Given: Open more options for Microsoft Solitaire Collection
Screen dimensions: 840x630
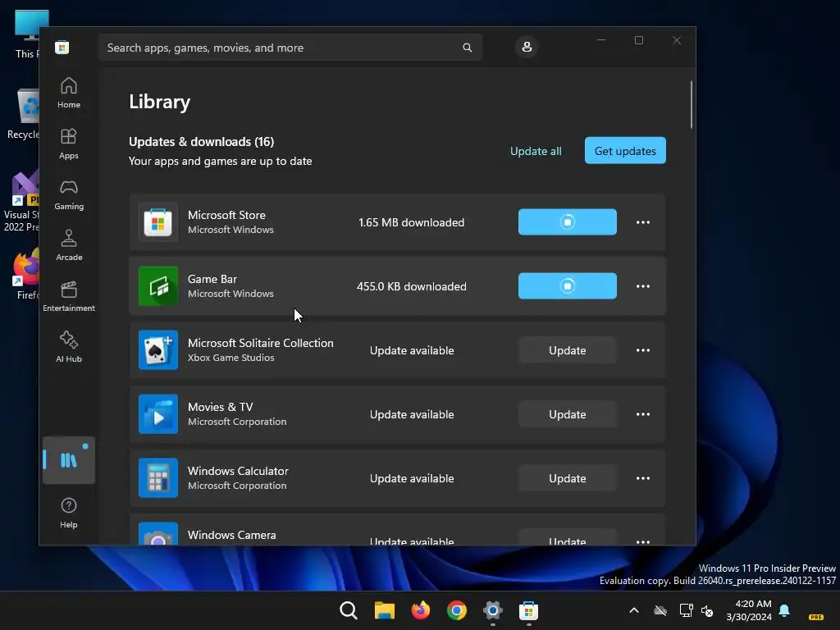Looking at the screenshot, I should click(x=643, y=350).
